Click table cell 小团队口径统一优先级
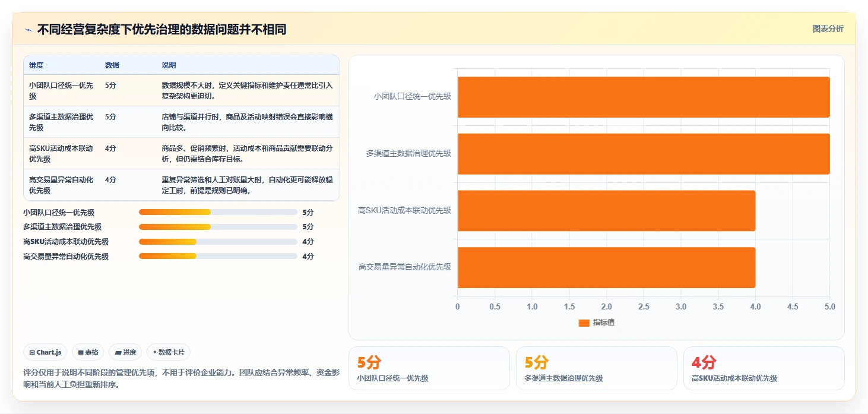The image size is (868, 414). click(61, 90)
